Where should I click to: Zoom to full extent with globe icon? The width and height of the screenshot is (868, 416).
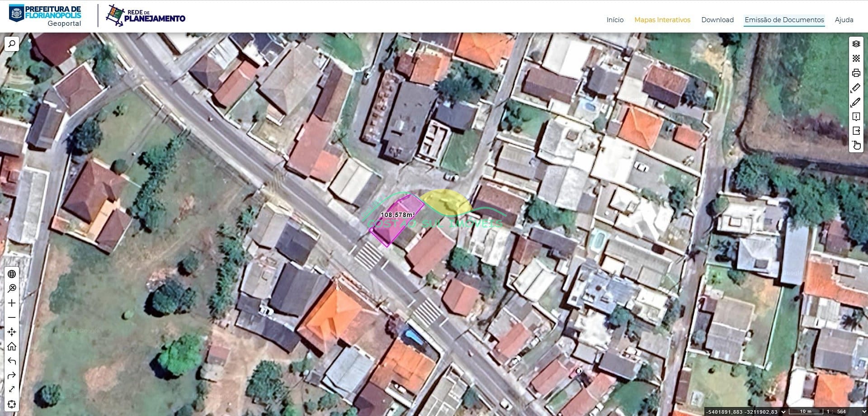point(12,274)
